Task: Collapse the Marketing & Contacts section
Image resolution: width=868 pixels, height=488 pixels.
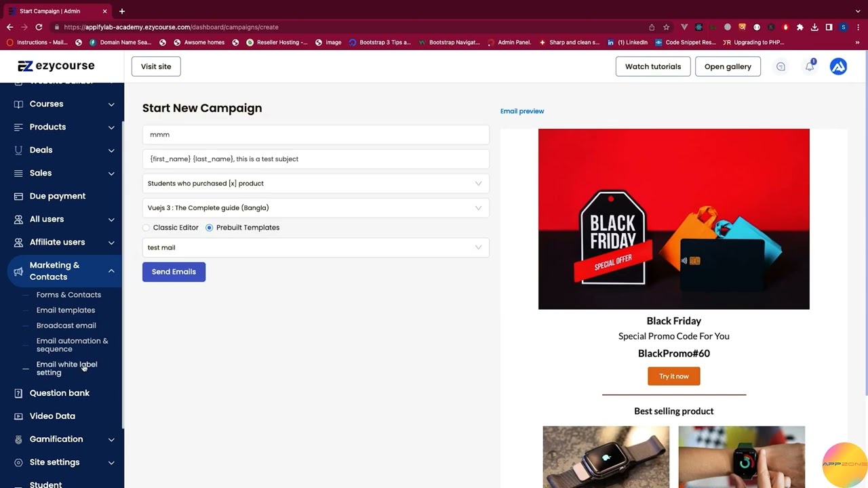Action: [x=111, y=271]
